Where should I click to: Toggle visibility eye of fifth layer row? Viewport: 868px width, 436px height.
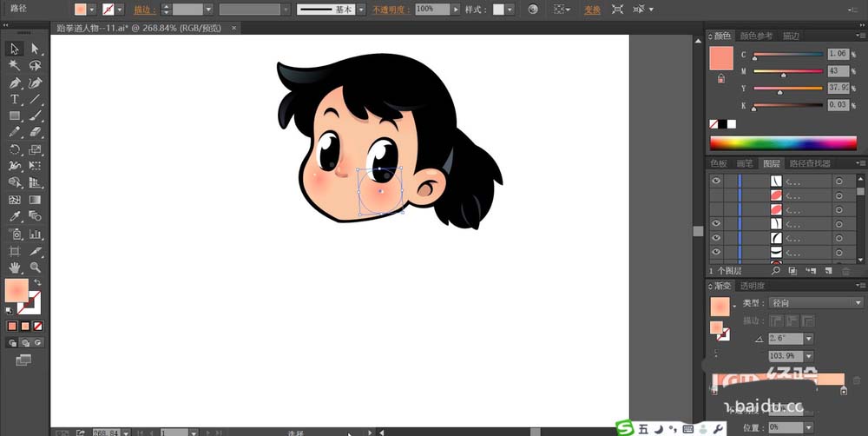click(716, 238)
